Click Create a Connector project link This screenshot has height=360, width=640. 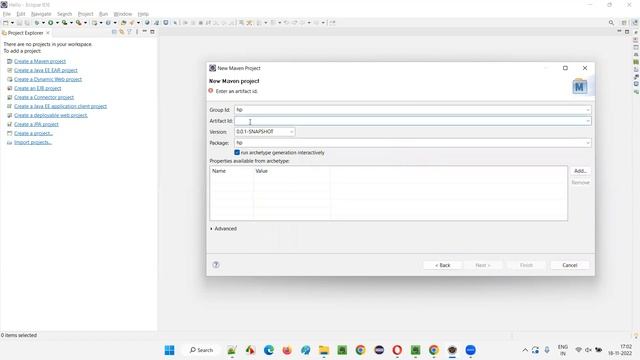(44, 97)
